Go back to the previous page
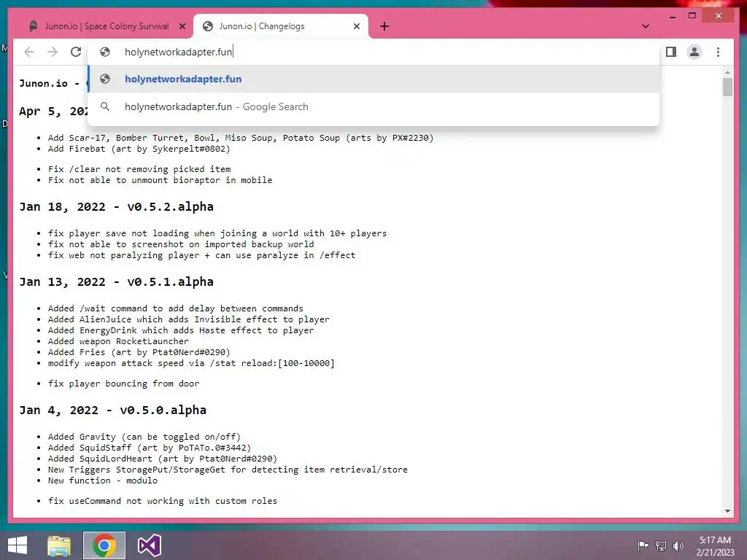Screen dimensions: 747x560 [x=29, y=52]
